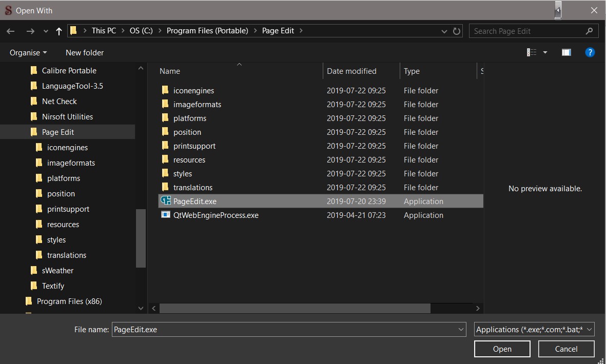The width and height of the screenshot is (606, 364).
Task: Click This PC in the address bar
Action: (104, 31)
